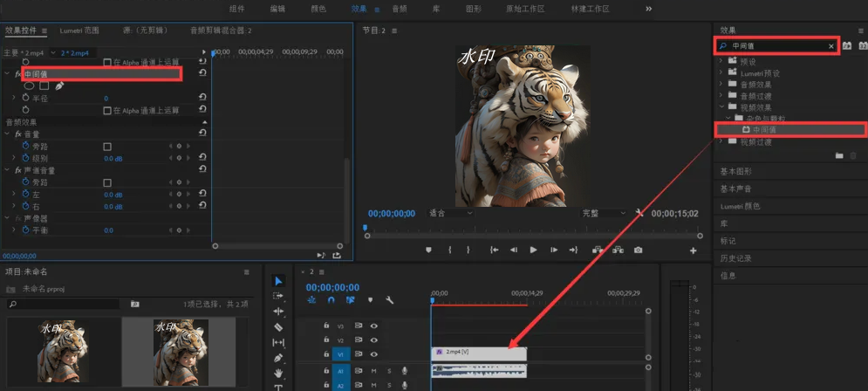868x391 pixels.
Task: Export frame with the camera icon
Action: pyautogui.click(x=639, y=250)
